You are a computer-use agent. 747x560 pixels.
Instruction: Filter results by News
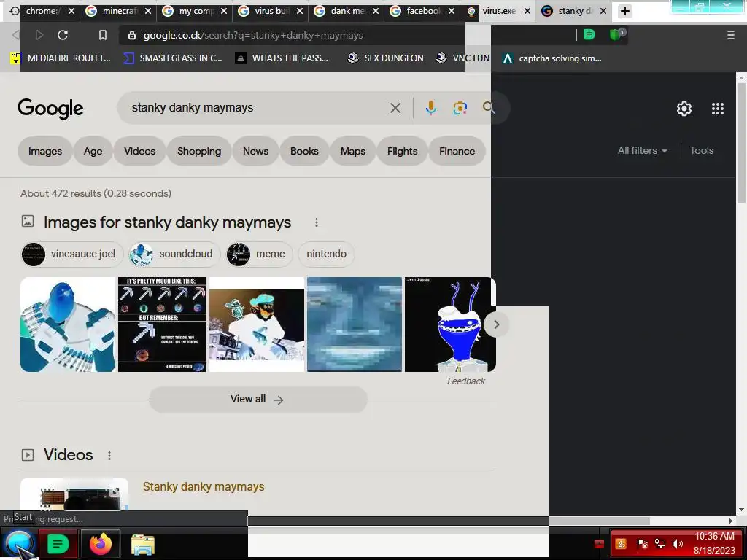pos(256,152)
